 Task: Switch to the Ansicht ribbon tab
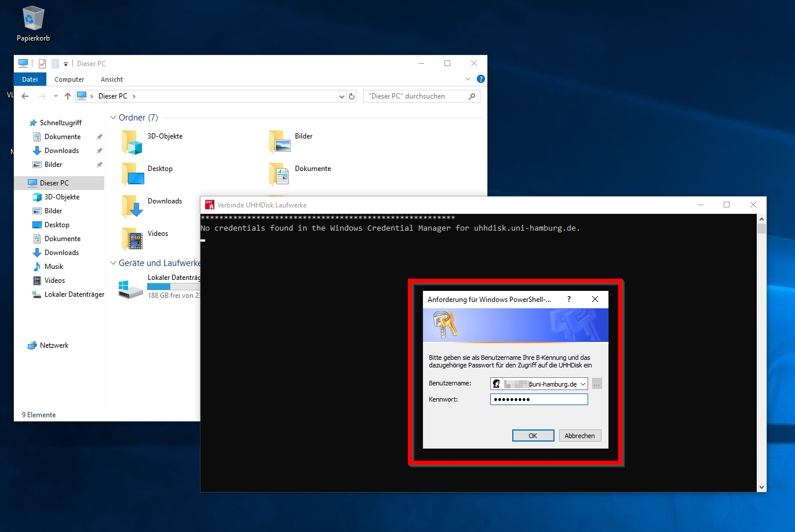point(112,79)
